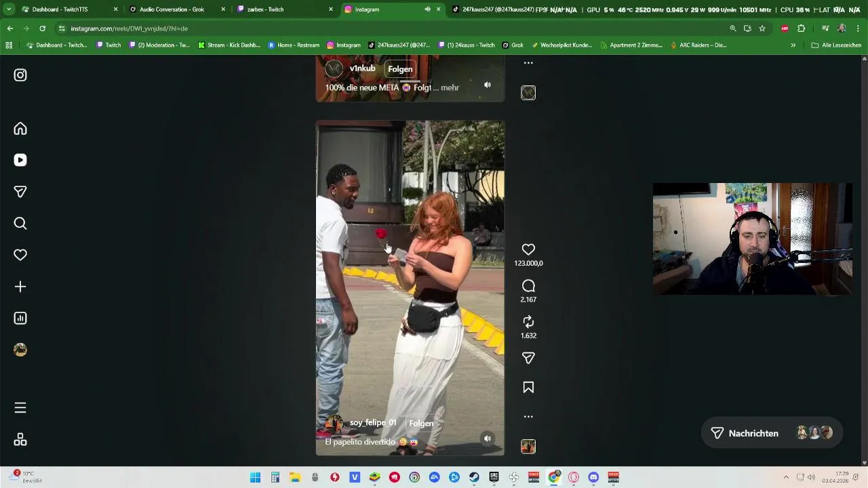Open comments on the reel (2.167)

tap(528, 286)
